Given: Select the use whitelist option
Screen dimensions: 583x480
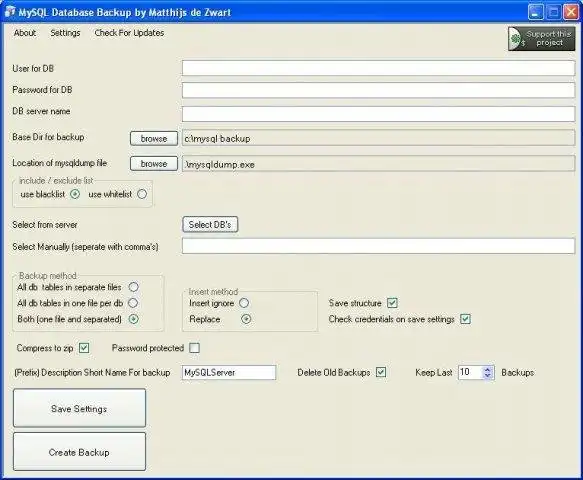Looking at the screenshot, I should click(142, 194).
